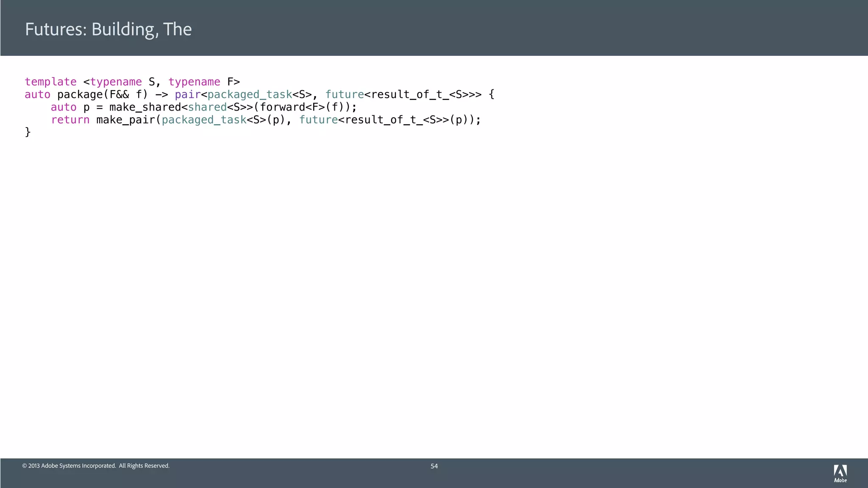868x488 pixels.
Task: Click 'packaged_task' in the function signature line
Action: (249, 94)
